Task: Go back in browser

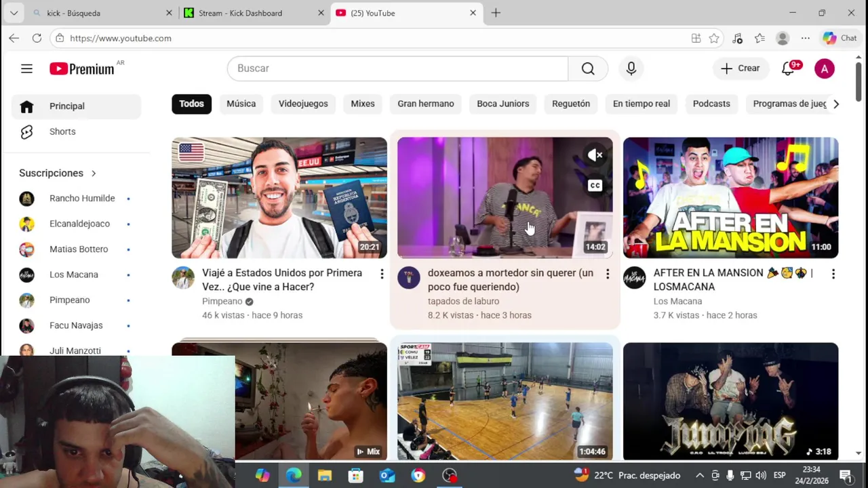Action: click(14, 38)
